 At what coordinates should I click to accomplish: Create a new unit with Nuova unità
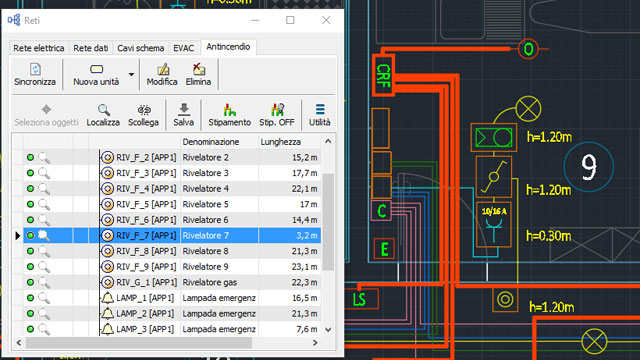[x=96, y=75]
